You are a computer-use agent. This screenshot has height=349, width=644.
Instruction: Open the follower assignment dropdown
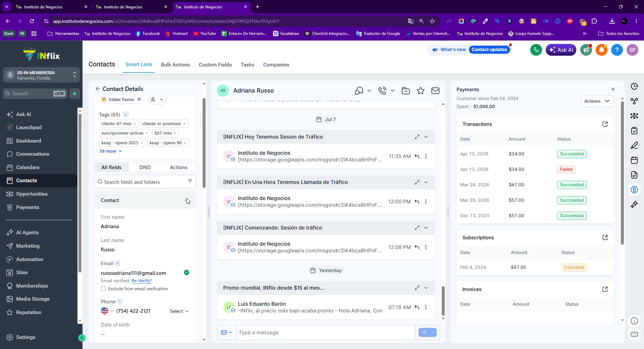click(x=157, y=100)
